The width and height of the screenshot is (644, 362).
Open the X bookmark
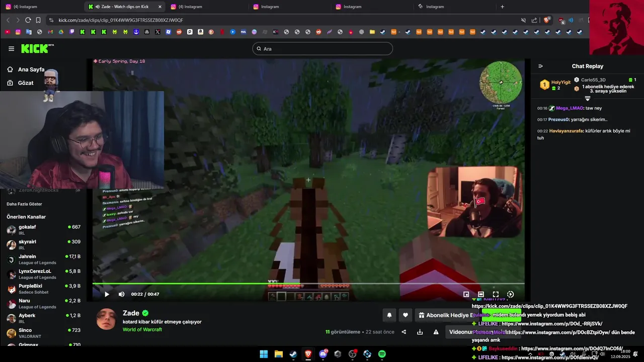[157, 32]
